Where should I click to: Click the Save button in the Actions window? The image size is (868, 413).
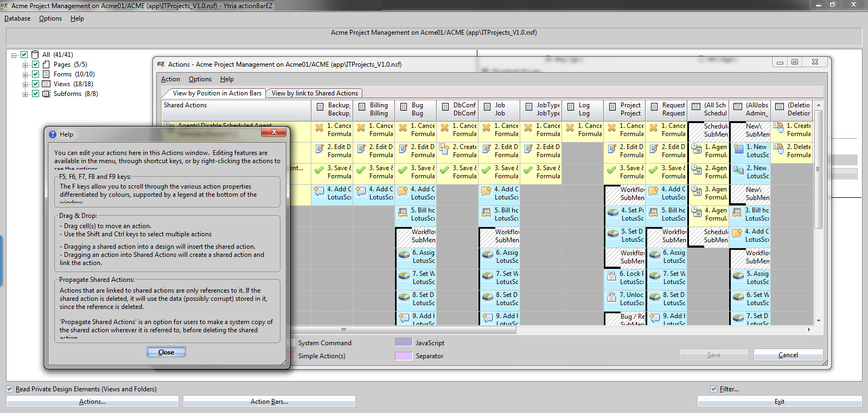(714, 355)
